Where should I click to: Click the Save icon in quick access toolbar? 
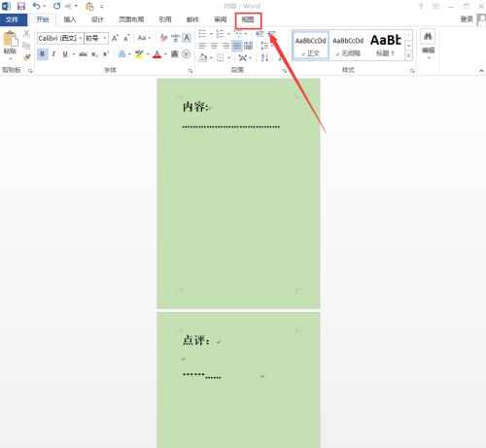(x=21, y=6)
